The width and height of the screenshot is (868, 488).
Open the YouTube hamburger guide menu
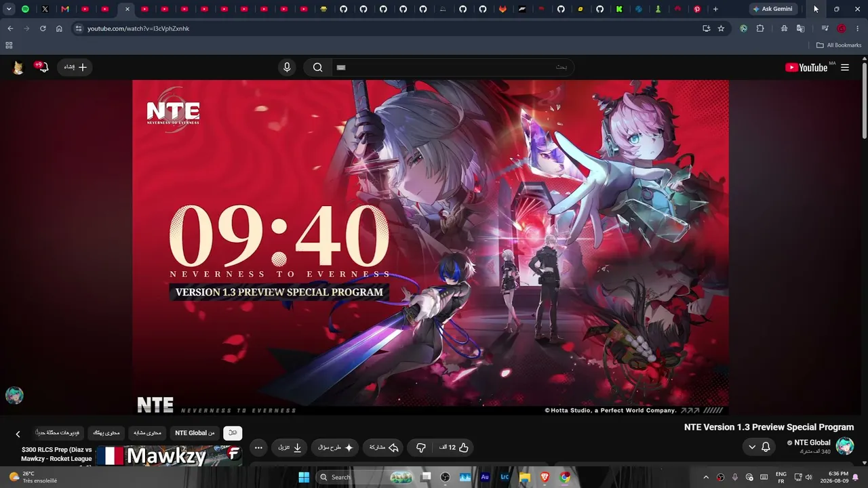(x=845, y=67)
